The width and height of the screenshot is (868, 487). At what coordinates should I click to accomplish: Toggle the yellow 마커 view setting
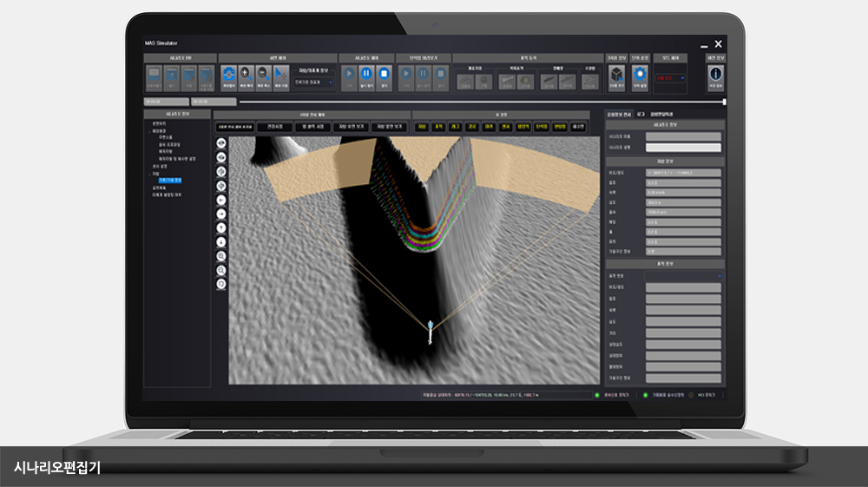coord(489,127)
